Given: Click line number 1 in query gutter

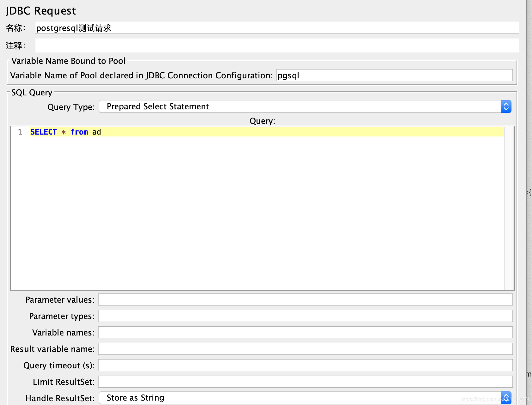Looking at the screenshot, I should 20,132.
